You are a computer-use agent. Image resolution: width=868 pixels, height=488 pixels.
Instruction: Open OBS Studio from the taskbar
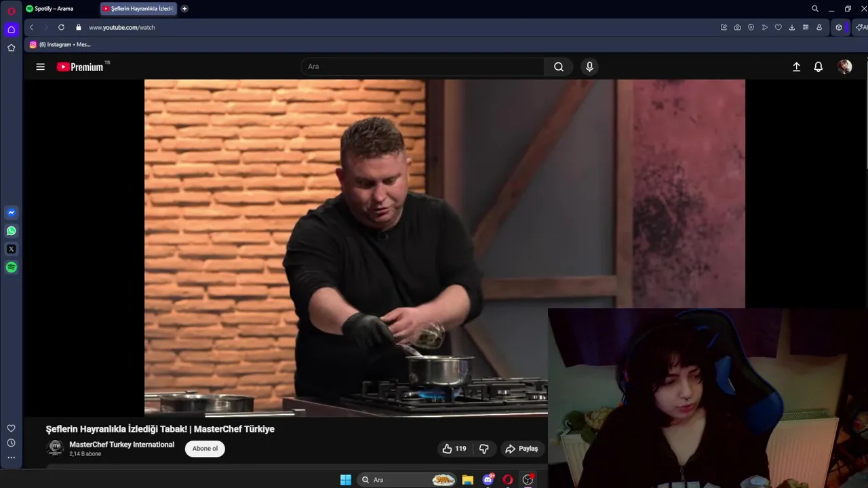tap(528, 480)
